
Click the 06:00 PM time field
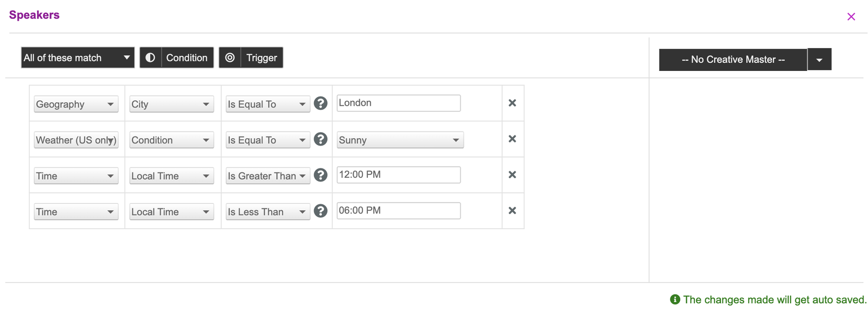click(x=399, y=210)
